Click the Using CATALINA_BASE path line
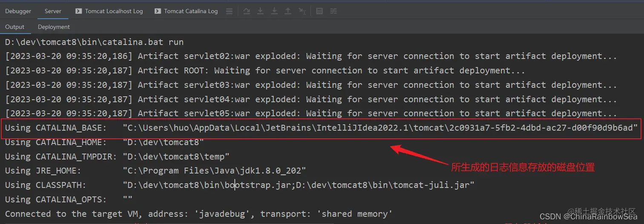Screen dimensions: 644x224 click(x=322, y=128)
